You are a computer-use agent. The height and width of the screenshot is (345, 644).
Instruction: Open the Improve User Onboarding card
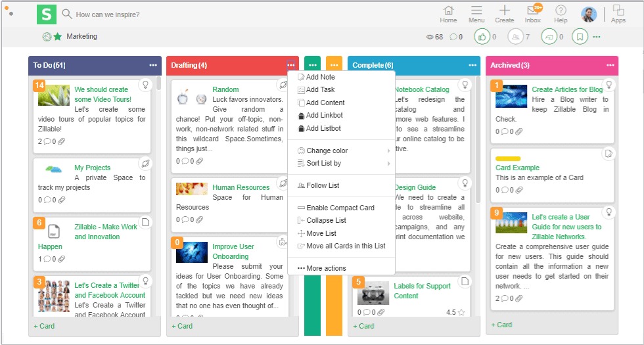tap(233, 251)
